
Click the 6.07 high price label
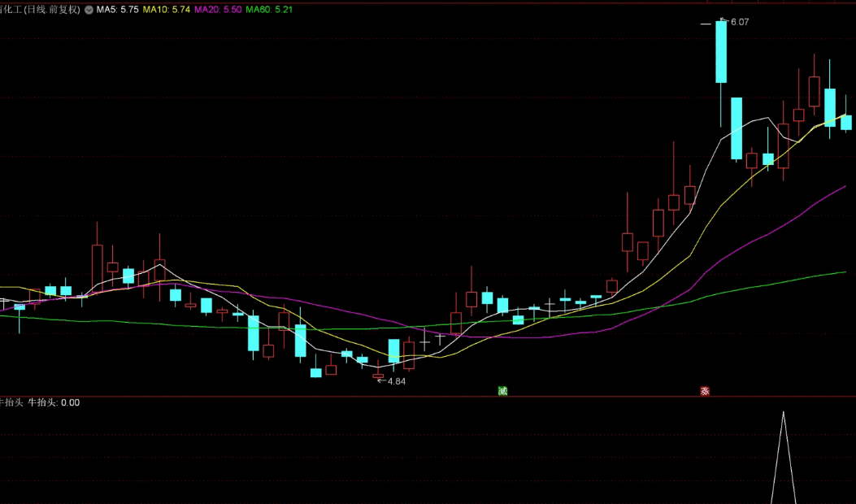coord(740,22)
